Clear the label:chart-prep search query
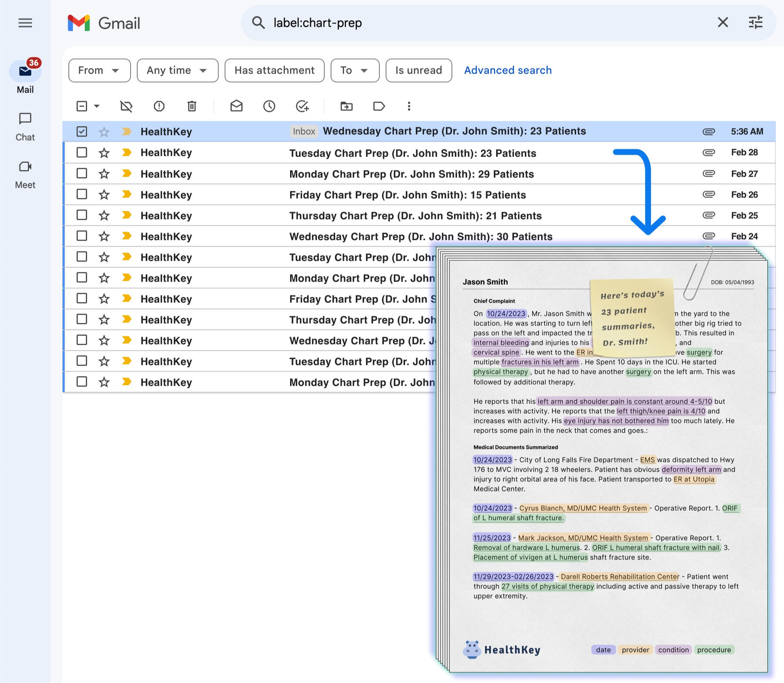784x683 pixels. tap(722, 23)
